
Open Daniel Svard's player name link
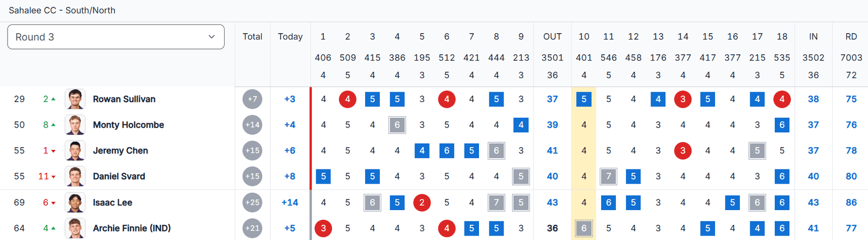(x=119, y=176)
